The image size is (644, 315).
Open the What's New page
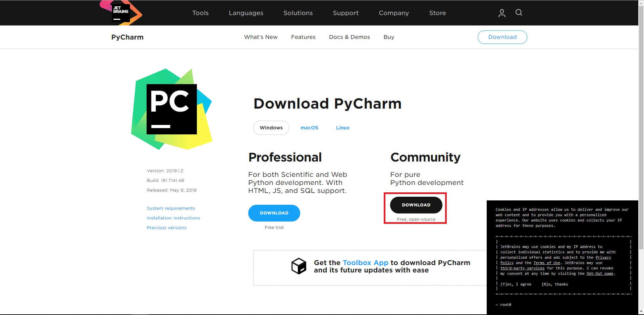(x=261, y=37)
